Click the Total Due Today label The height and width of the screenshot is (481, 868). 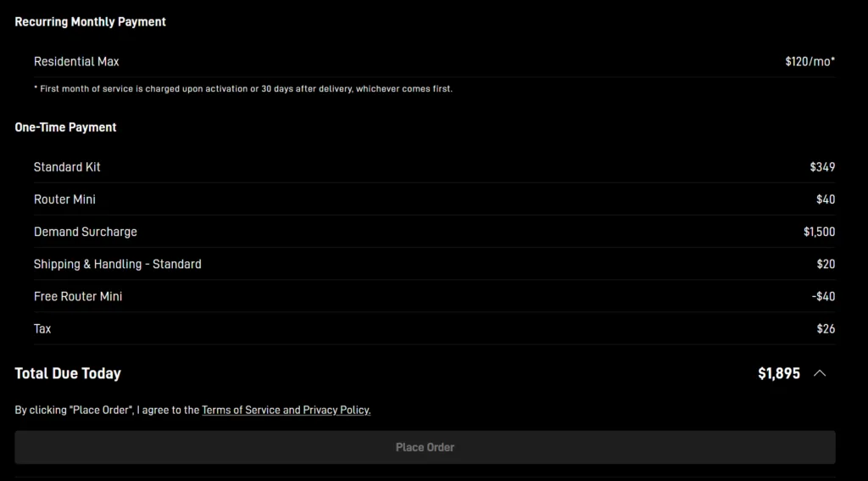coord(68,373)
